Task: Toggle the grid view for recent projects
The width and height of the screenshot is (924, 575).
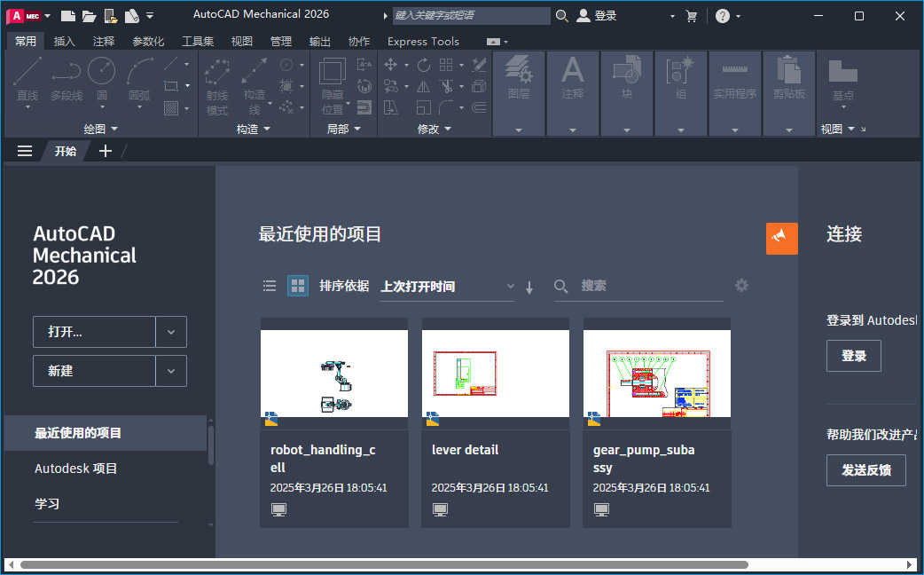Action: [297, 286]
